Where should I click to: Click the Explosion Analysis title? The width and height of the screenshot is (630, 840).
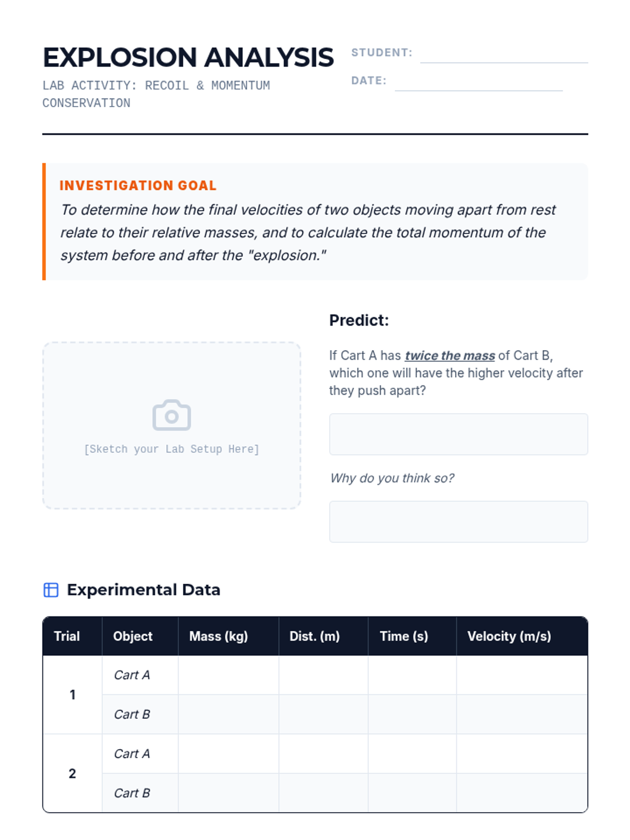(188, 57)
